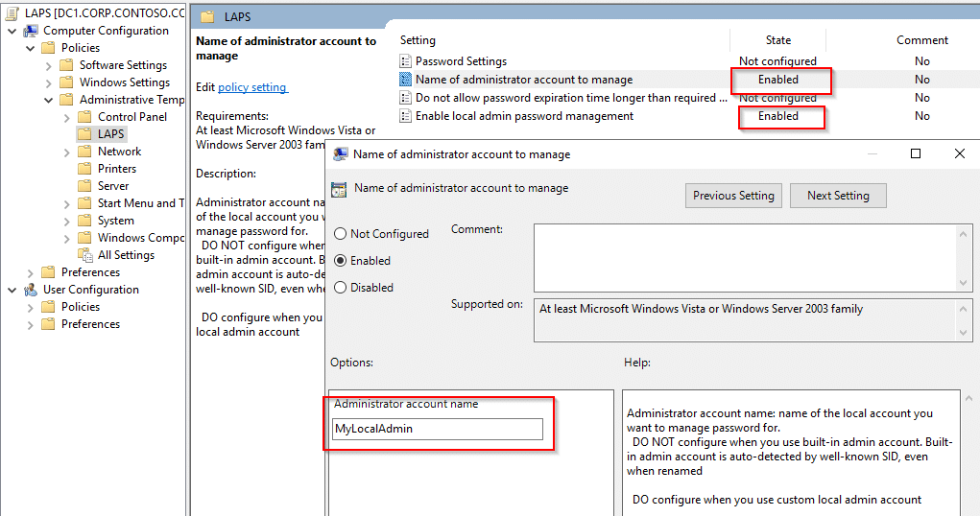Select the Enabled radio button
This screenshot has height=516, width=980.
point(340,261)
